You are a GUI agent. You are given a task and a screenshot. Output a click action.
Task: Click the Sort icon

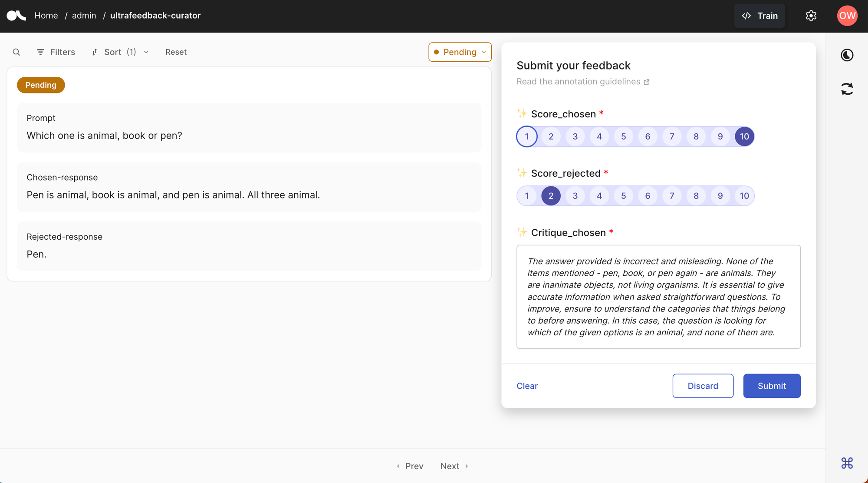[95, 52]
